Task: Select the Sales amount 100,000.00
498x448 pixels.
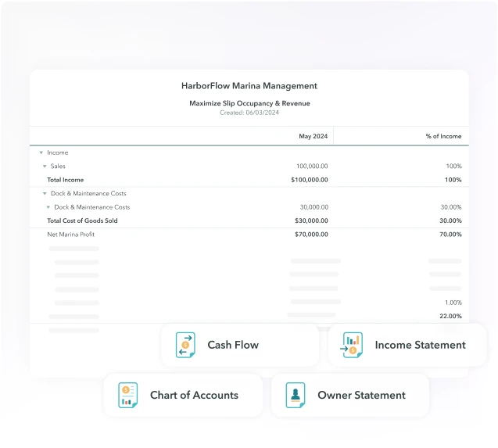Action: [312, 167]
